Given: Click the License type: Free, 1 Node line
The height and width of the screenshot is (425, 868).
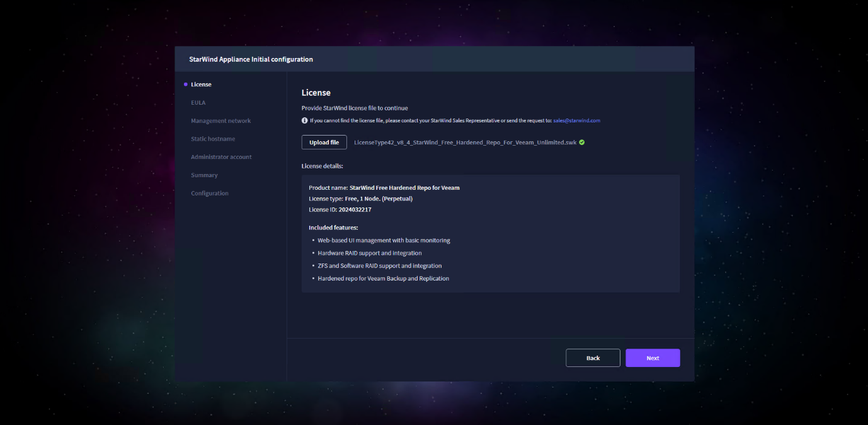Looking at the screenshot, I should (361, 199).
